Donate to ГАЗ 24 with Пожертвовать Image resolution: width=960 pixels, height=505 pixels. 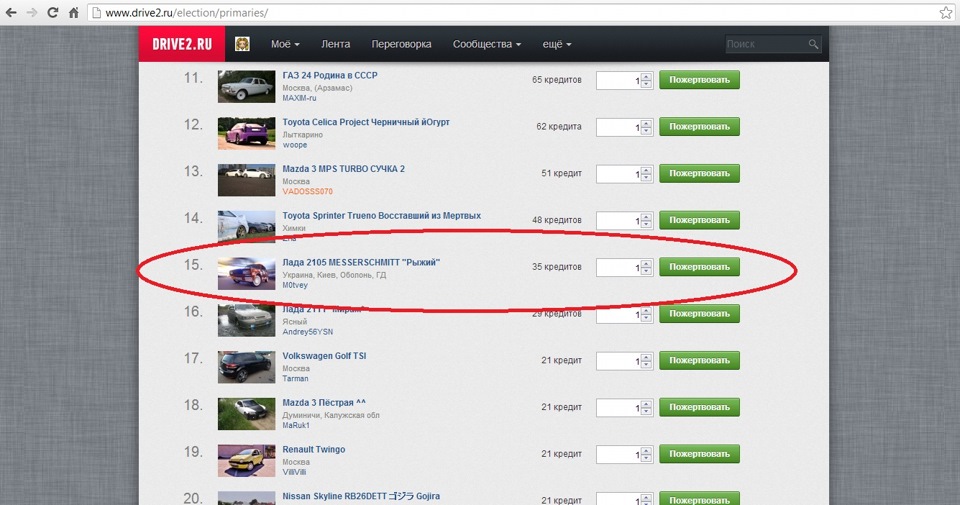point(699,80)
